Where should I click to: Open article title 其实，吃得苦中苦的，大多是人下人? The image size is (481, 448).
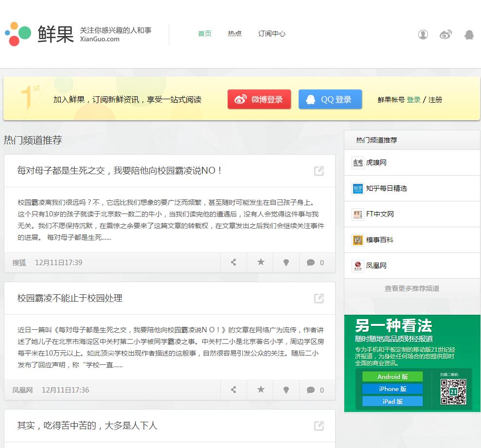(87, 426)
